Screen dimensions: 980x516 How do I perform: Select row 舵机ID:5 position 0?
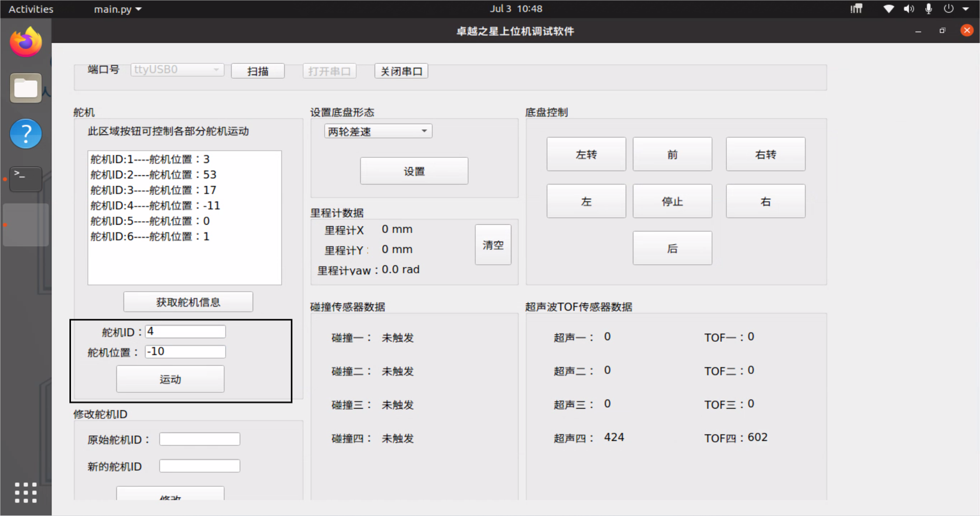184,221
